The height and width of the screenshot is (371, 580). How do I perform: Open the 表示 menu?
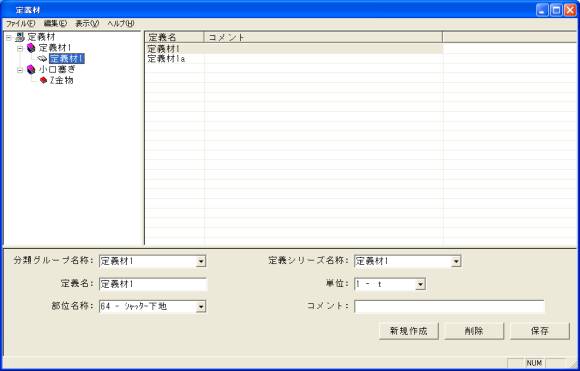tap(87, 23)
